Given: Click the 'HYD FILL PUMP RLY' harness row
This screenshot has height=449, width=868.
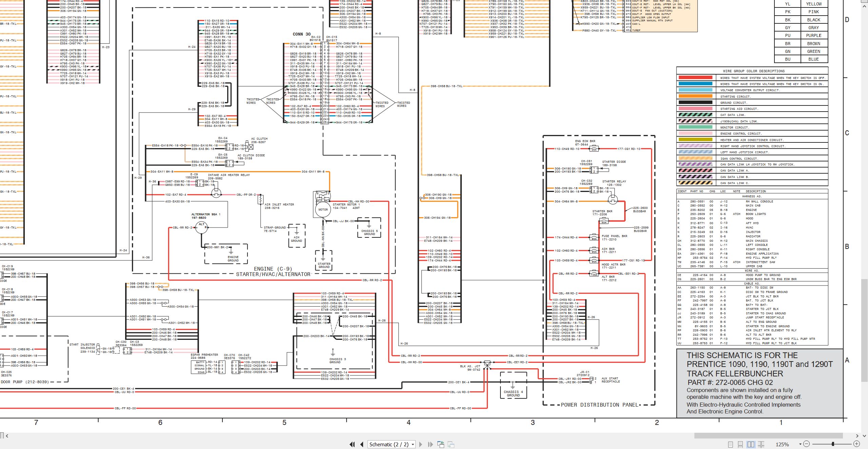Looking at the screenshot, I should 752,258.
